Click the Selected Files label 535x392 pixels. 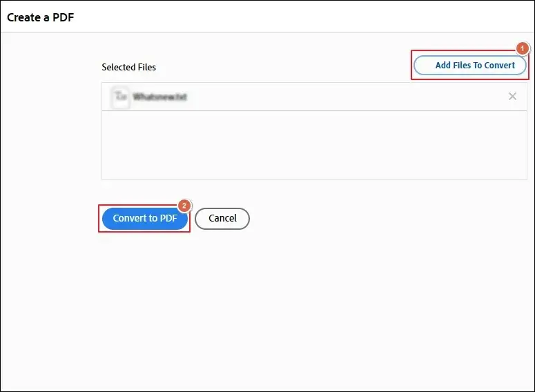[128, 67]
